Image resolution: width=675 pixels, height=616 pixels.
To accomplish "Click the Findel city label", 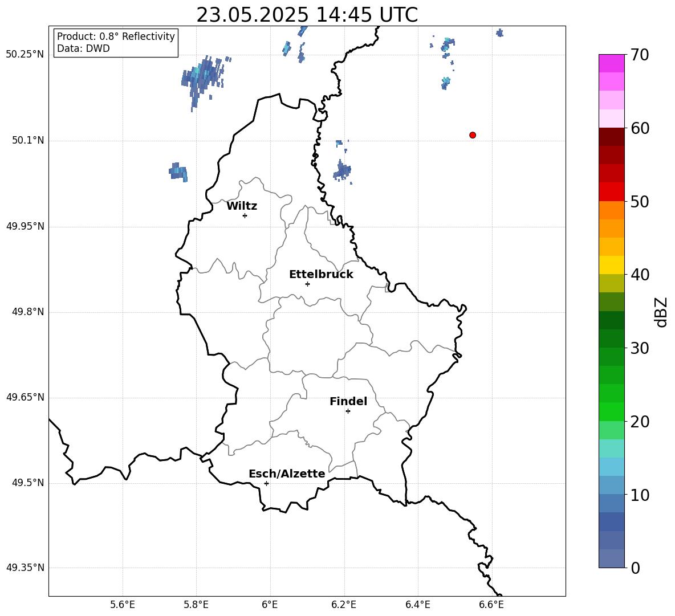I will (348, 401).
